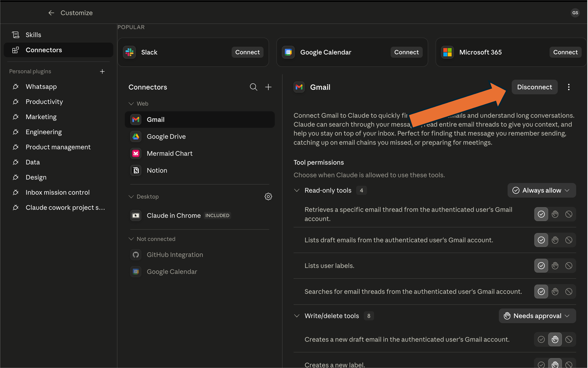
Task: Click the Gmail logo in detail header
Action: click(x=299, y=87)
